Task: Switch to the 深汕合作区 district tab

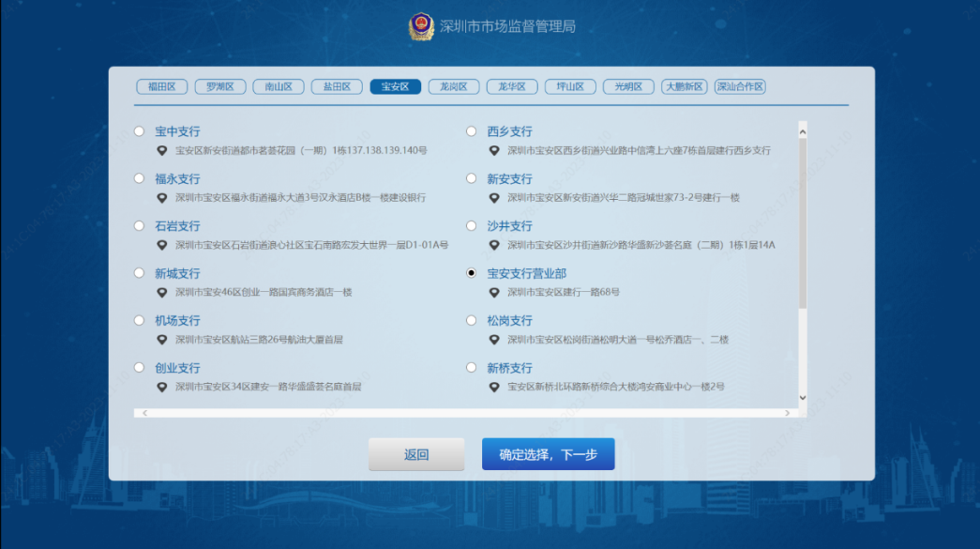Action: 740,87
